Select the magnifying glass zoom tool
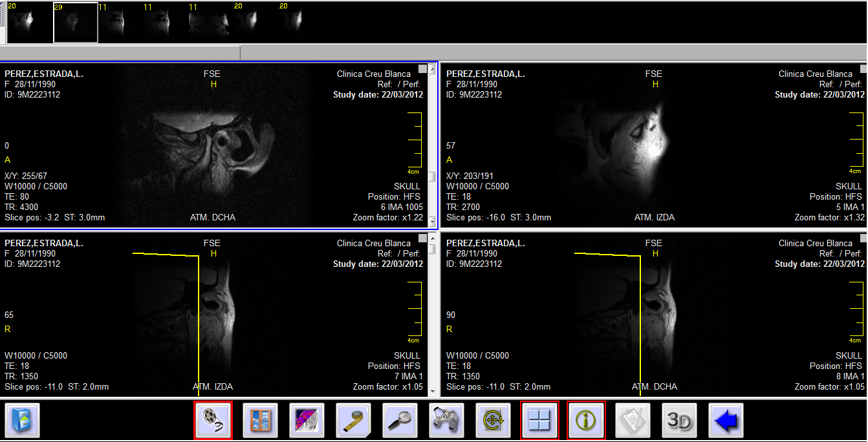 pos(400,419)
